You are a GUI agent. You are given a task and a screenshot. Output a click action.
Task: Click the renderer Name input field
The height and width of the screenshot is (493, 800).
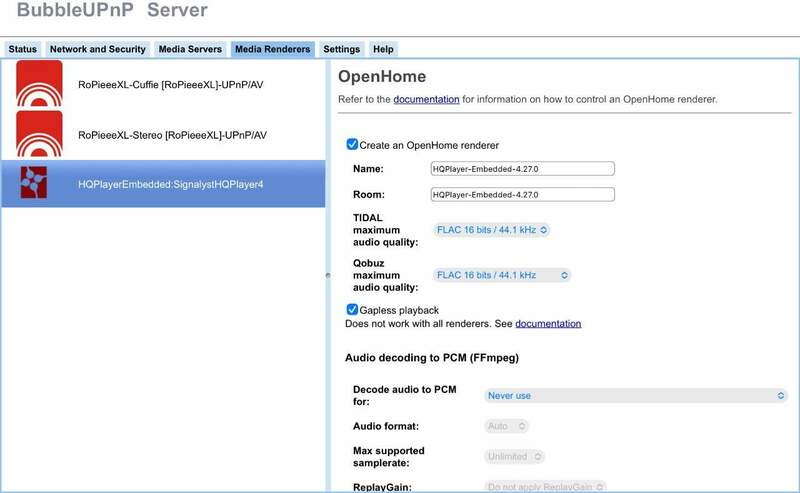[x=522, y=169]
